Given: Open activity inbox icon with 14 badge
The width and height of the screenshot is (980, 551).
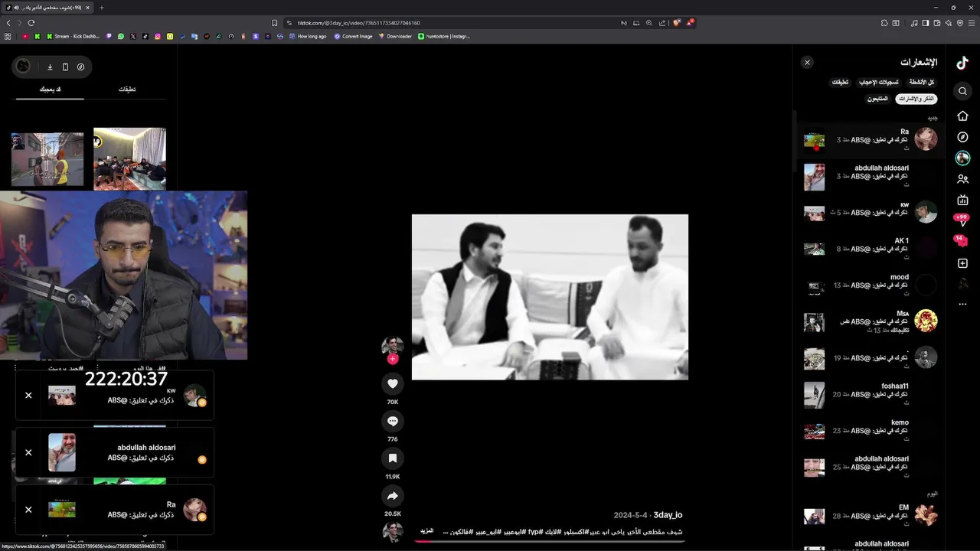Looking at the screenshot, I should (961, 240).
